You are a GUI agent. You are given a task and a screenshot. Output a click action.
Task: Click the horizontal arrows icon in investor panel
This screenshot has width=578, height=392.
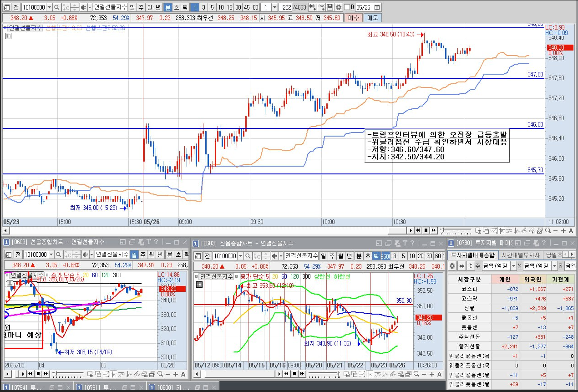(x=461, y=265)
